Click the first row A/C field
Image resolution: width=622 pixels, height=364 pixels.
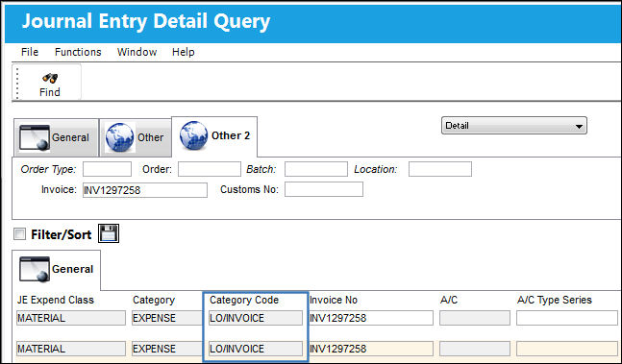point(475,318)
